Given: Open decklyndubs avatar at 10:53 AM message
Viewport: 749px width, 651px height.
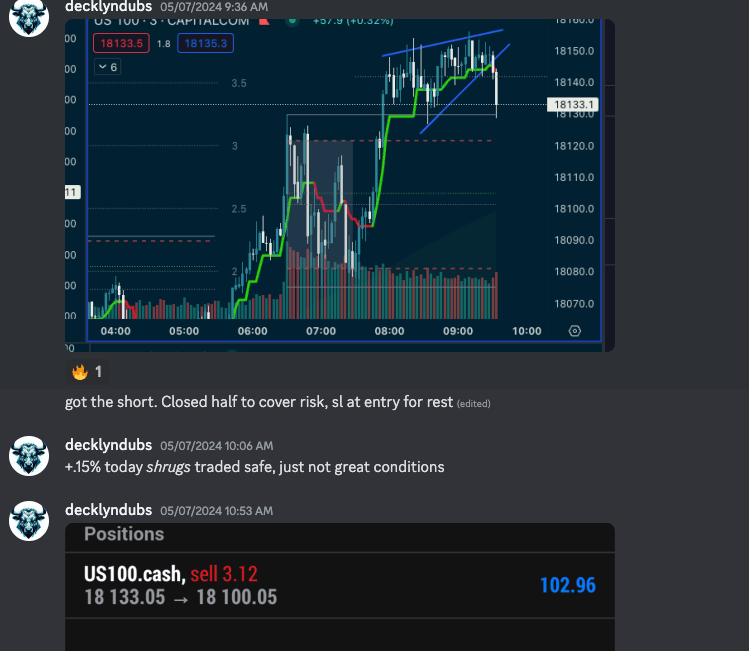Looking at the screenshot, I should pyautogui.click(x=29, y=521).
